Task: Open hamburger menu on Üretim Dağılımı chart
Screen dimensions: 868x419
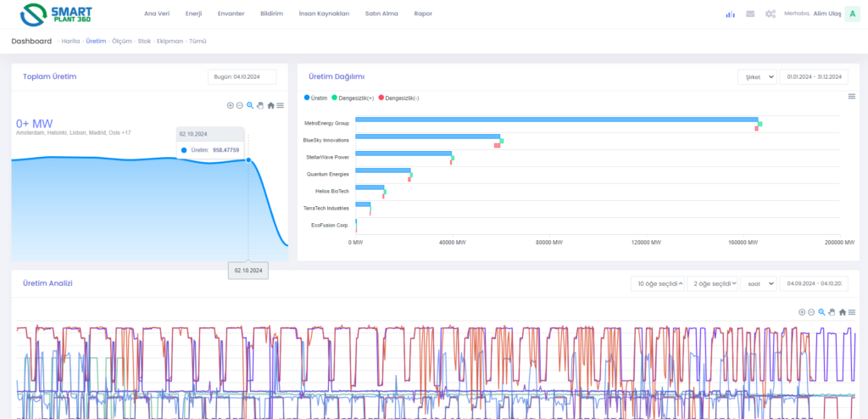Action: (852, 96)
